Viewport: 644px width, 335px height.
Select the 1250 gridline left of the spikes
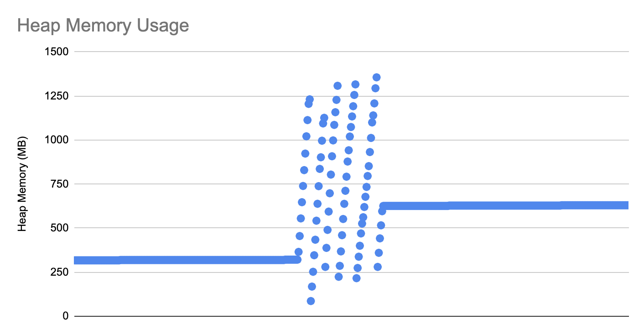coord(182,96)
